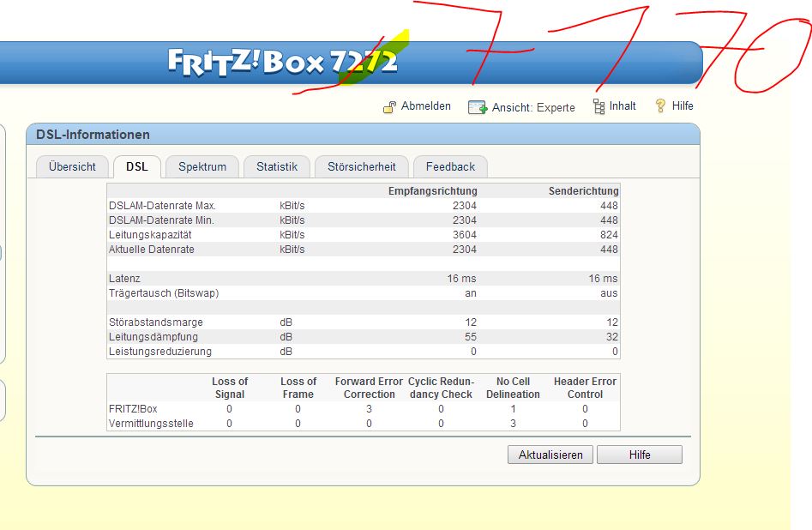The height and width of the screenshot is (530, 812).
Task: Click the Loss of Signal column header
Action: pyautogui.click(x=230, y=388)
